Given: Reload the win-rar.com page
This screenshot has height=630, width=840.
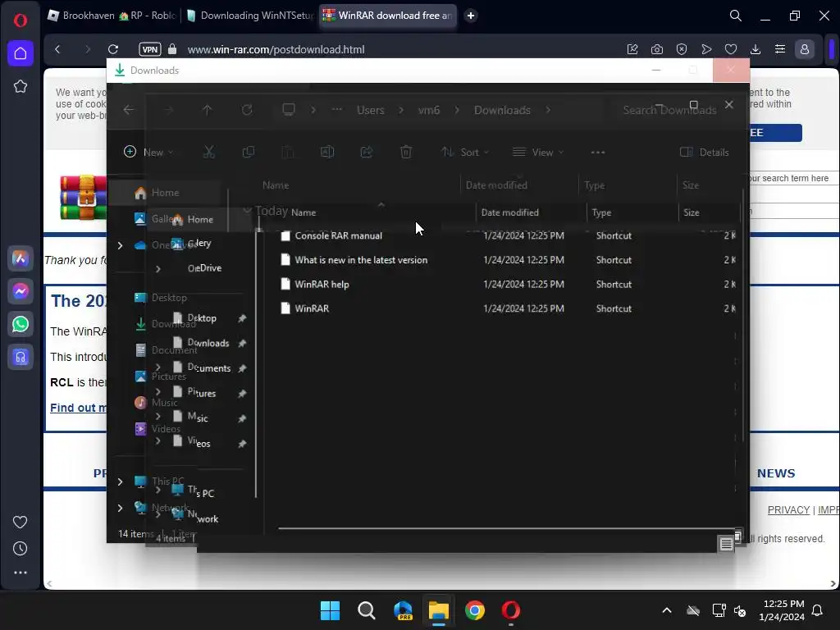Looking at the screenshot, I should pos(113,49).
